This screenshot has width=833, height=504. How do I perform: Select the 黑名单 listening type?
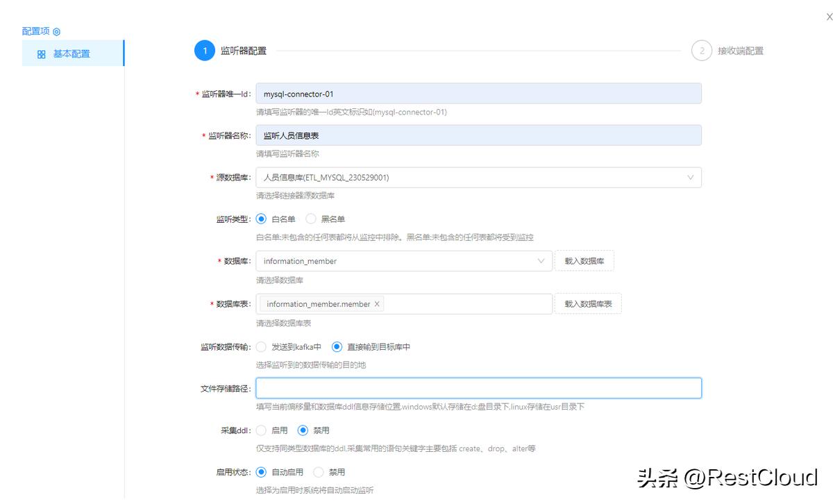tap(312, 219)
